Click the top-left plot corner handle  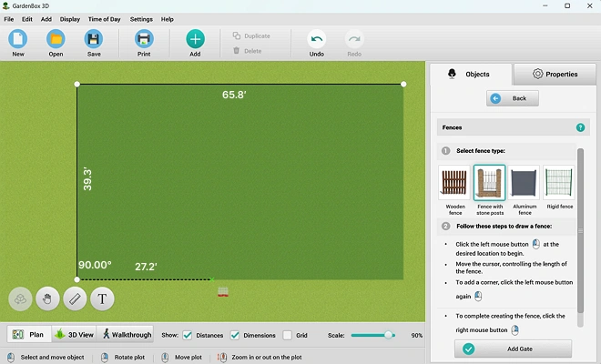[x=77, y=84]
